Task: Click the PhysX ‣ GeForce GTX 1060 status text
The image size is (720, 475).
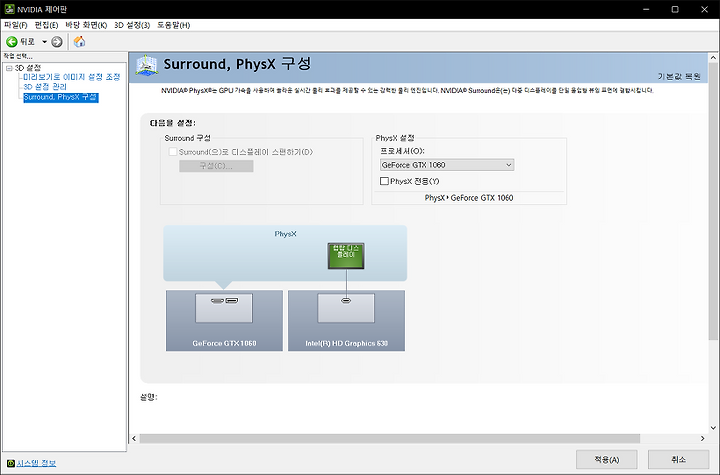Action: (x=469, y=198)
